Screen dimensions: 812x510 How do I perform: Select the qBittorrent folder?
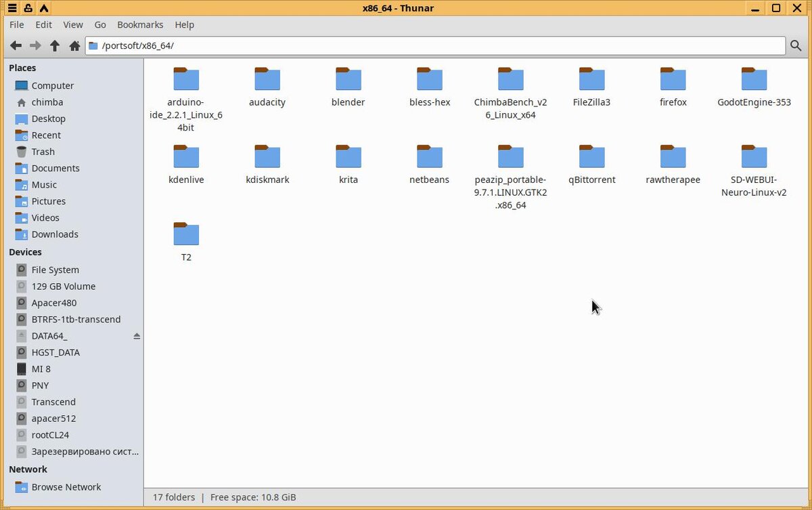tap(592, 165)
